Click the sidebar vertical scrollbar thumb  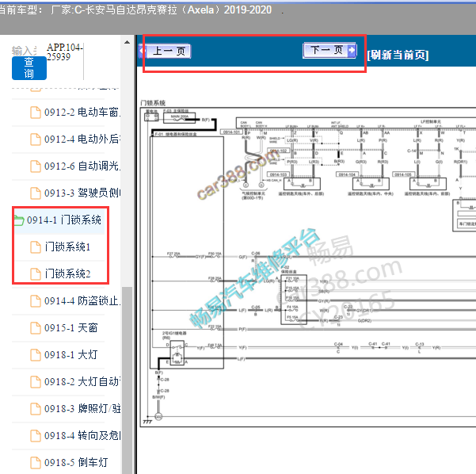pos(127,380)
